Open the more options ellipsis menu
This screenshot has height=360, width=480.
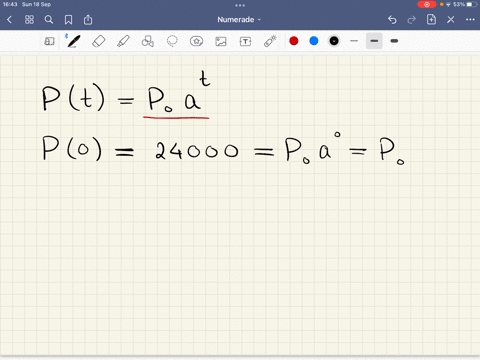pos(470,20)
